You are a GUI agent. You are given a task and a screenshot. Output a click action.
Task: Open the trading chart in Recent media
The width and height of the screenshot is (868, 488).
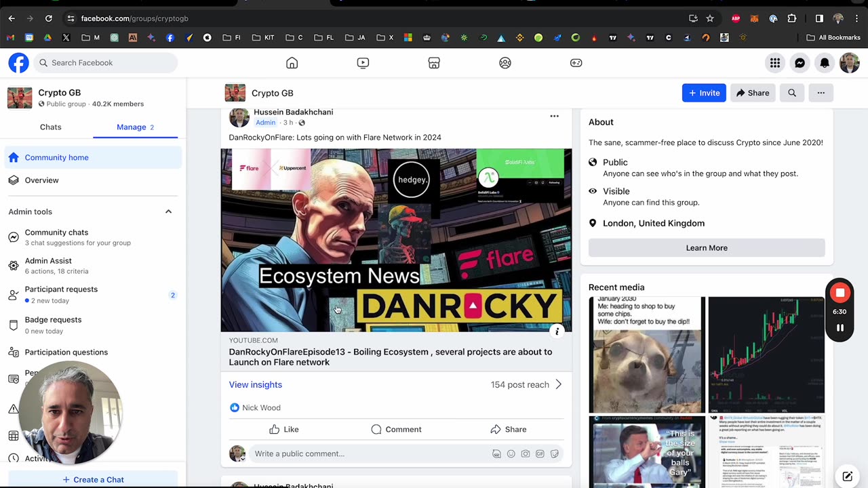pyautogui.click(x=766, y=354)
